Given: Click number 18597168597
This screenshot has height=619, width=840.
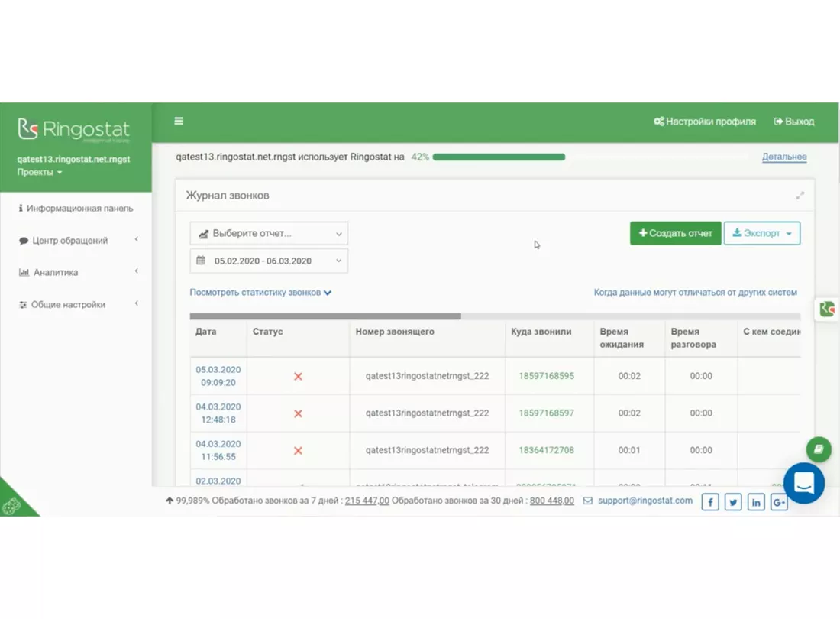Looking at the screenshot, I should point(547,413).
